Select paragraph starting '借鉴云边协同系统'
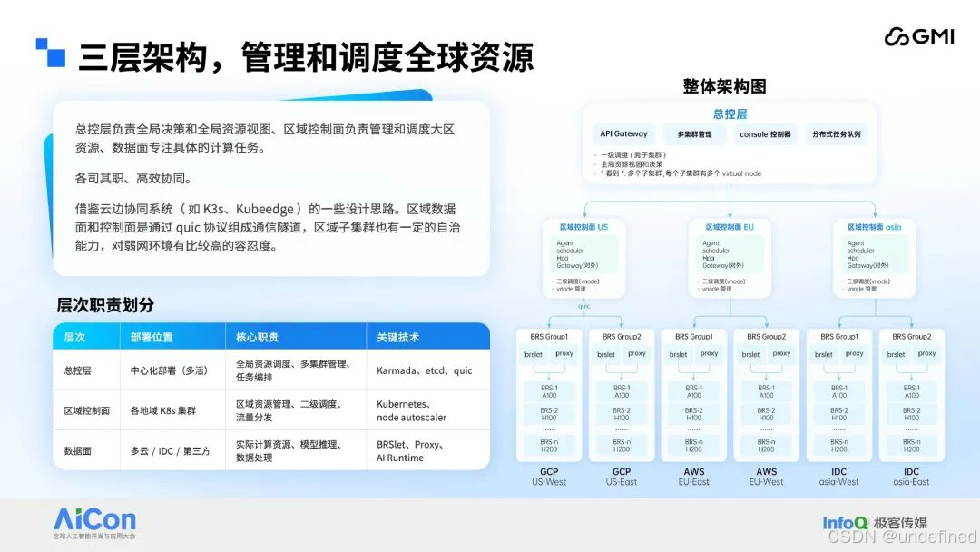The image size is (980, 552). click(268, 227)
